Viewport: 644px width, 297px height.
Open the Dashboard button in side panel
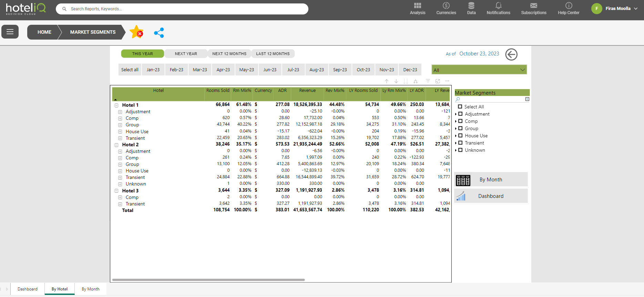pos(491,196)
